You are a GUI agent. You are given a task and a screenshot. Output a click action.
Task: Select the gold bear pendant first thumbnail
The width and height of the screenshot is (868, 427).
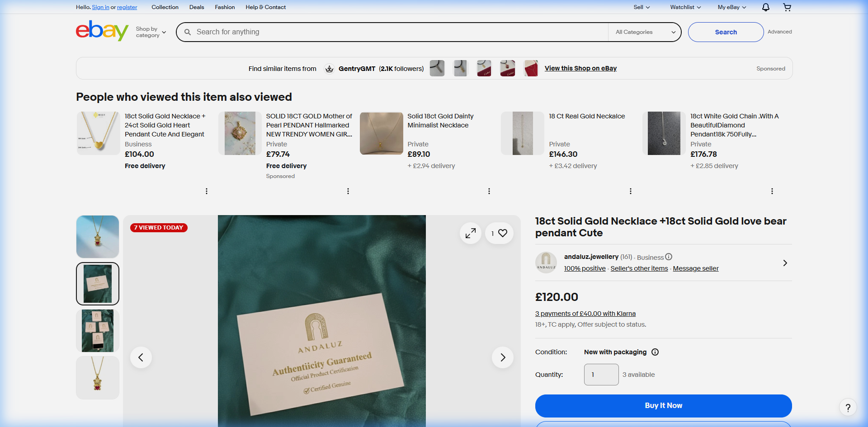[x=98, y=237]
